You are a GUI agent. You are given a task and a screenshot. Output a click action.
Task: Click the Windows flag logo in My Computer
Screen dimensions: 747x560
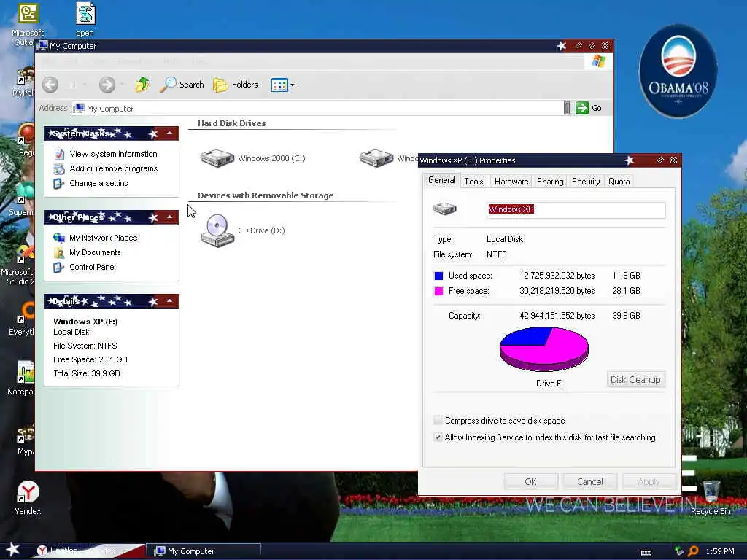[x=598, y=61]
